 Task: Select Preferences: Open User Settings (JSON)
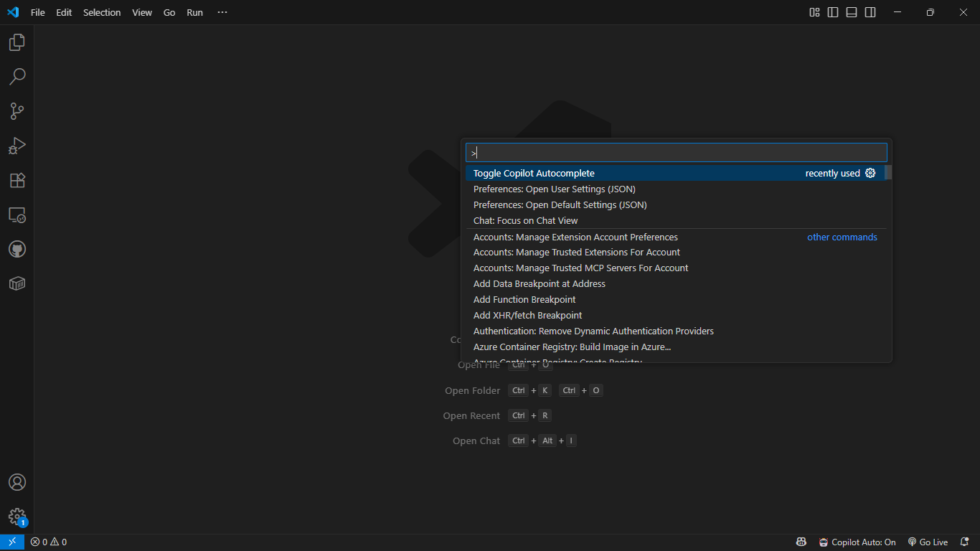(x=674, y=189)
